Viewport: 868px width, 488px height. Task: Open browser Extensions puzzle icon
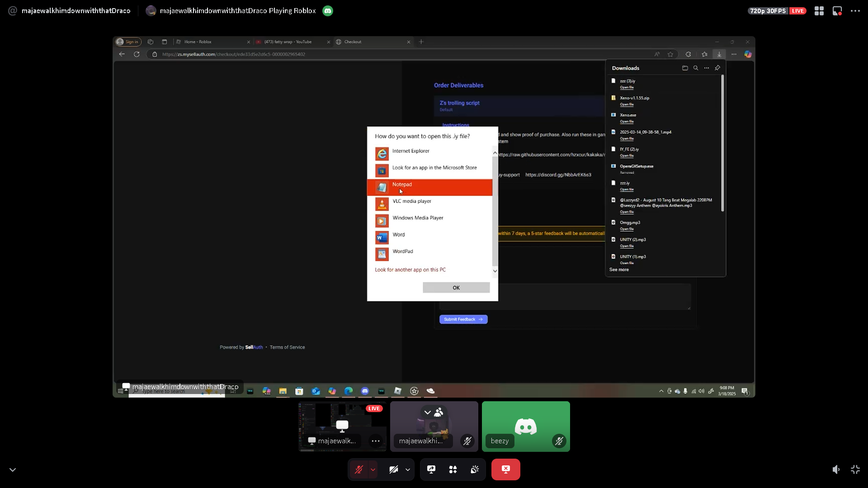coord(688,54)
